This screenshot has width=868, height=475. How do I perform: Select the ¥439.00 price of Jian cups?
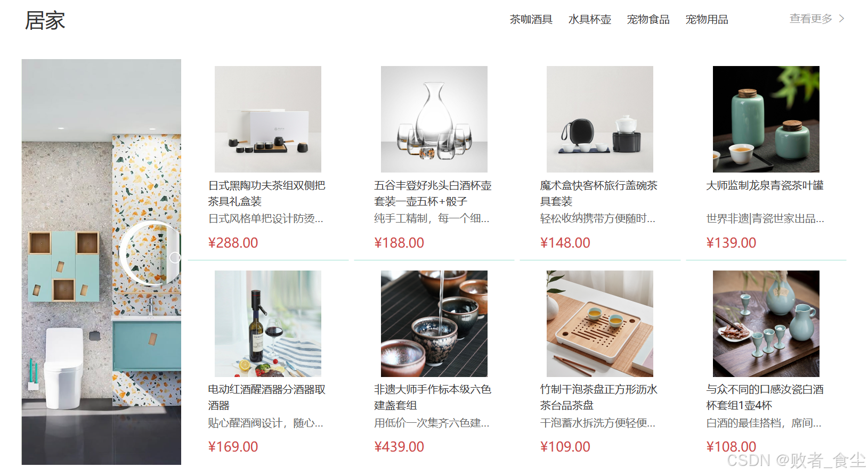click(399, 447)
